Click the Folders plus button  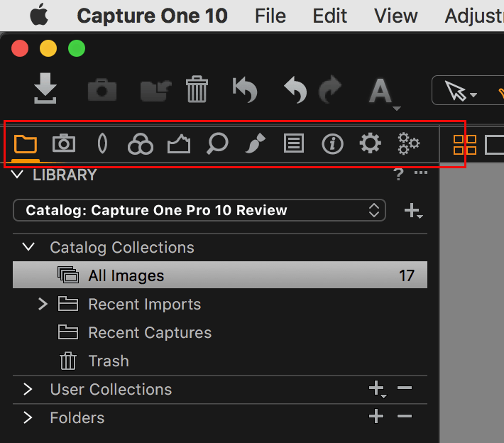(376, 416)
